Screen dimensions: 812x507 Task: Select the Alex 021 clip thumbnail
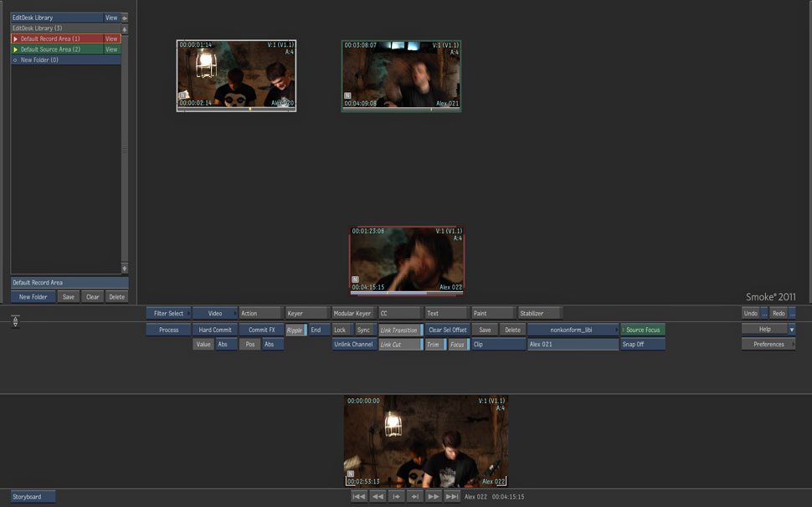[401, 75]
